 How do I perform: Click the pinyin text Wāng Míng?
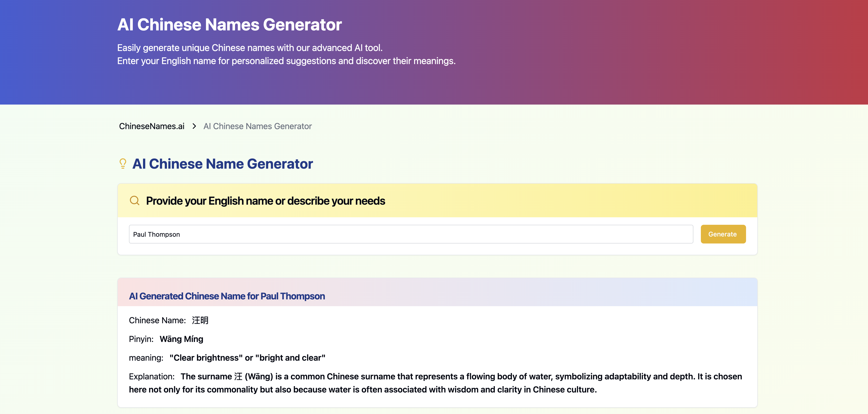pos(181,339)
